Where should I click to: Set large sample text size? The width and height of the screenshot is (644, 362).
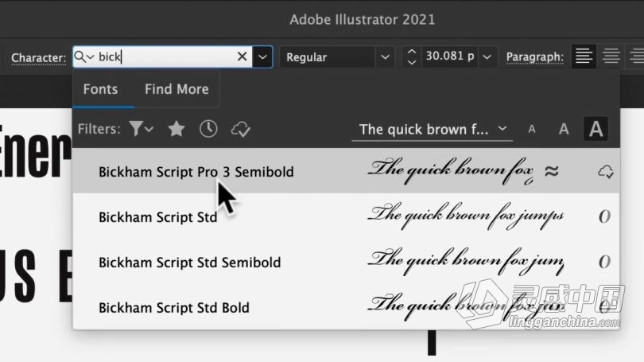[596, 129]
